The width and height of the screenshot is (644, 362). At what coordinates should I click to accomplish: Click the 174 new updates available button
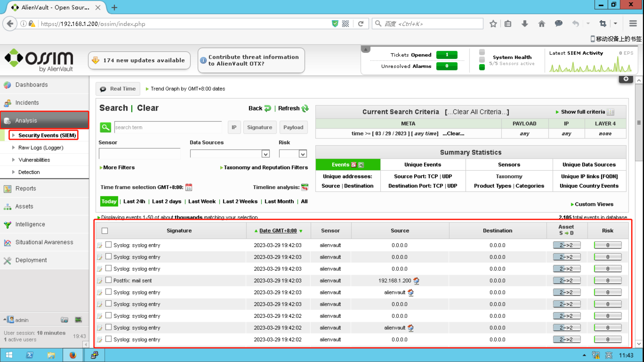click(139, 60)
